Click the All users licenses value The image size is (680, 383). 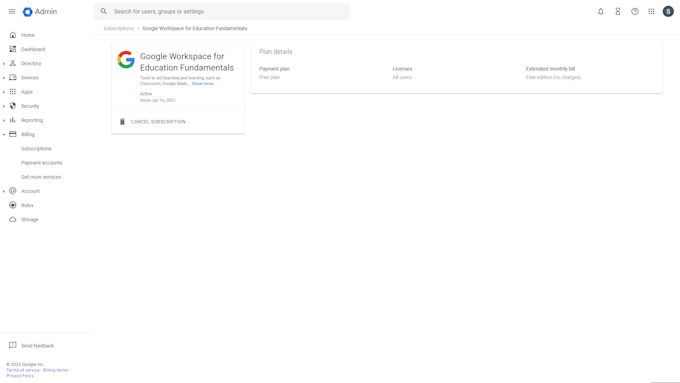click(402, 77)
